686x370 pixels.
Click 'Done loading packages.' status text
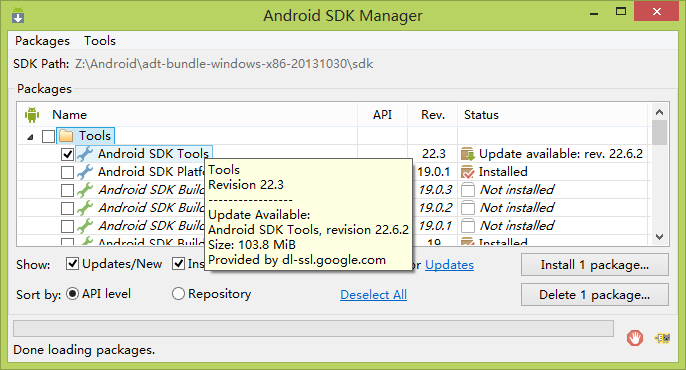click(84, 349)
